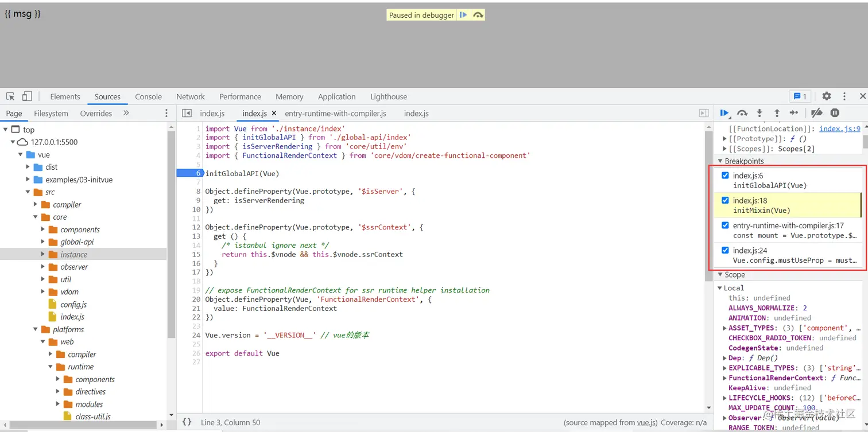Image resolution: width=868 pixels, height=432 pixels.
Task: Uncheck the index.js:24 breakpoint
Action: click(725, 250)
